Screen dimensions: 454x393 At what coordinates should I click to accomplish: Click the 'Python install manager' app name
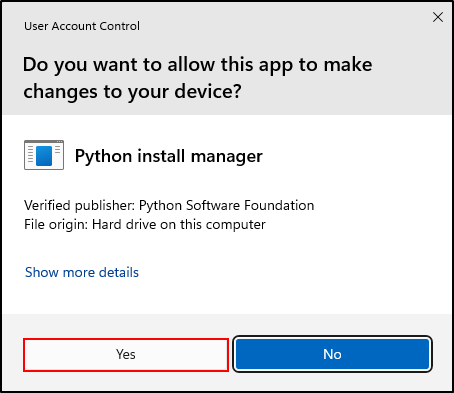tap(169, 156)
